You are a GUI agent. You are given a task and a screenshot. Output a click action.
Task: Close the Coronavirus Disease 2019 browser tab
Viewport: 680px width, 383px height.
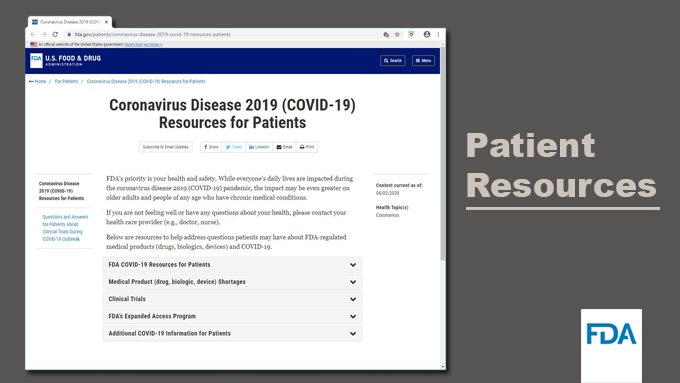106,22
